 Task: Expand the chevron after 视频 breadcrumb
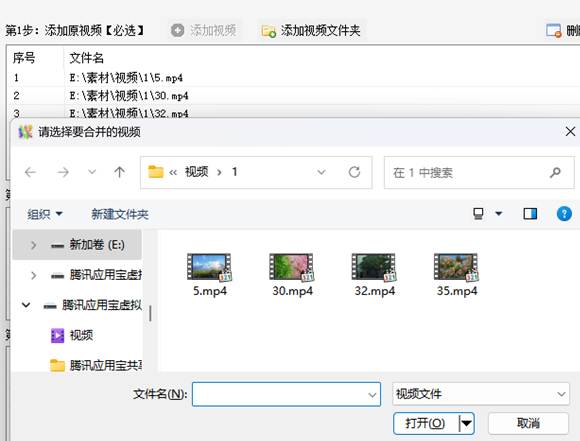coord(220,172)
